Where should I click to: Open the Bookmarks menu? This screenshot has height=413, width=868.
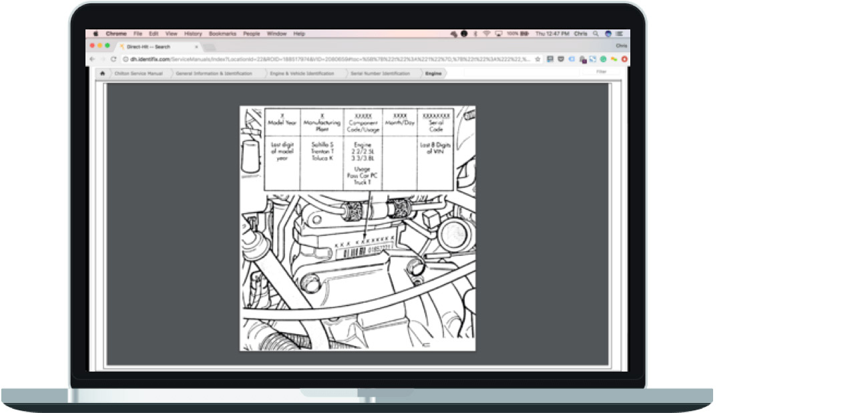[222, 33]
